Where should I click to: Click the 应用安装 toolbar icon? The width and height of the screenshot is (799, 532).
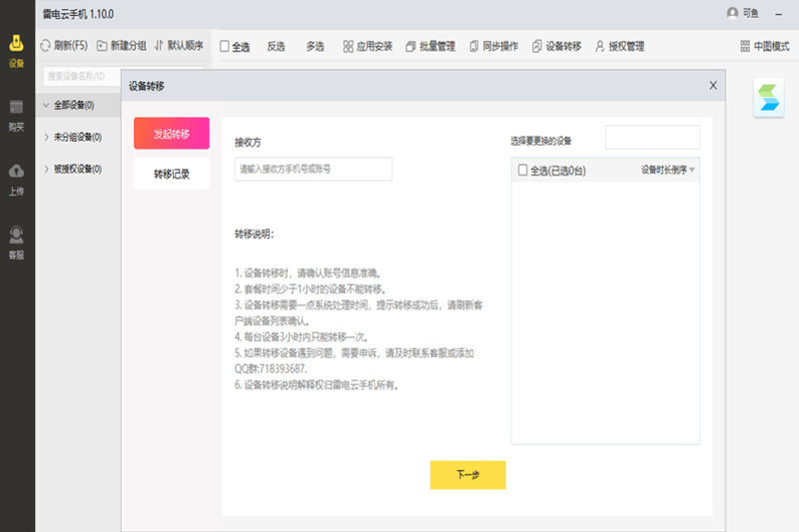coord(348,46)
